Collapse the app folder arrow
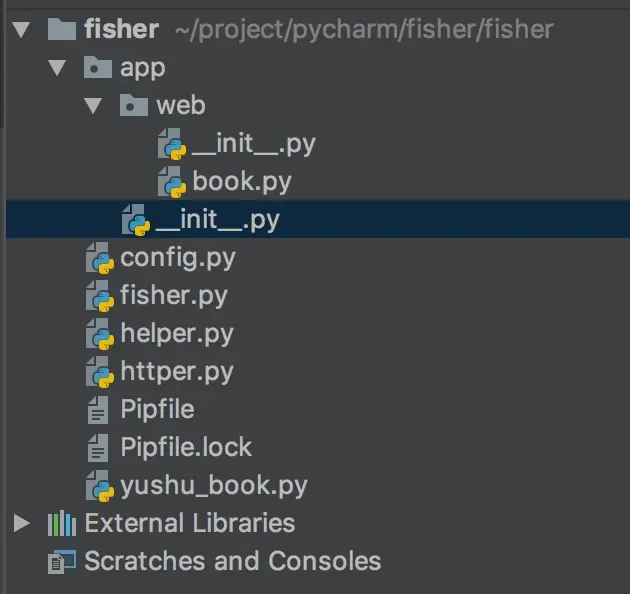The image size is (630, 594). [x=58, y=68]
